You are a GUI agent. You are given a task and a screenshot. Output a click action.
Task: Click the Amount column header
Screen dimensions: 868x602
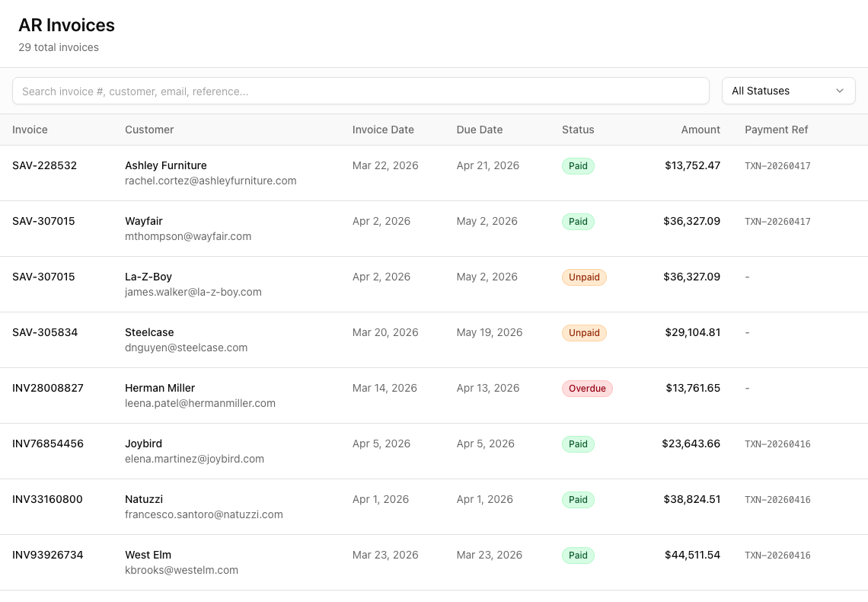700,130
